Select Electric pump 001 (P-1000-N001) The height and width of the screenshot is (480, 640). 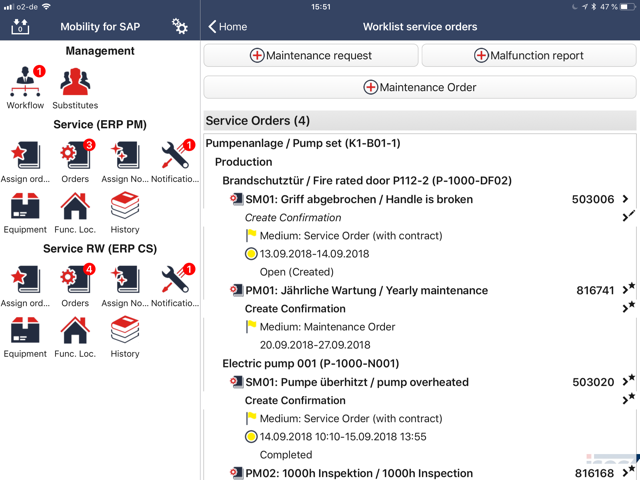point(311,363)
